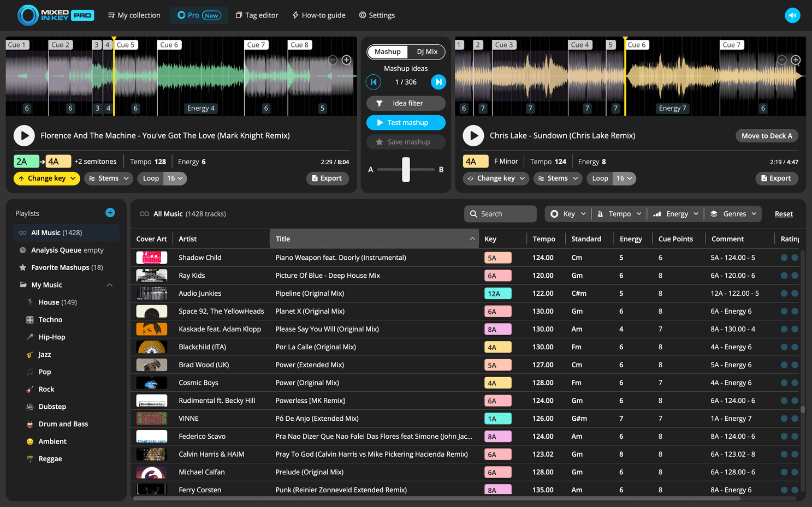Click the speaker volume icon at top right
812x507 pixels.
(x=792, y=15)
